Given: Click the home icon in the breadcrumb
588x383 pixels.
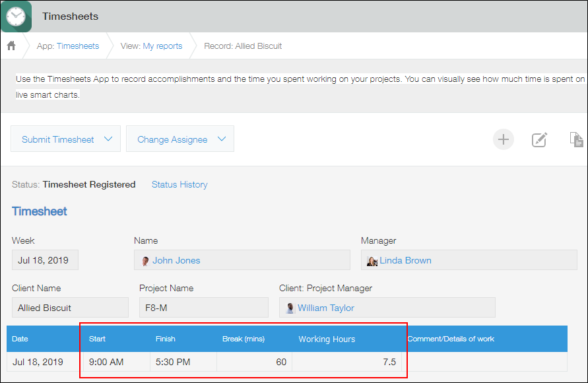Looking at the screenshot, I should pyautogui.click(x=11, y=46).
